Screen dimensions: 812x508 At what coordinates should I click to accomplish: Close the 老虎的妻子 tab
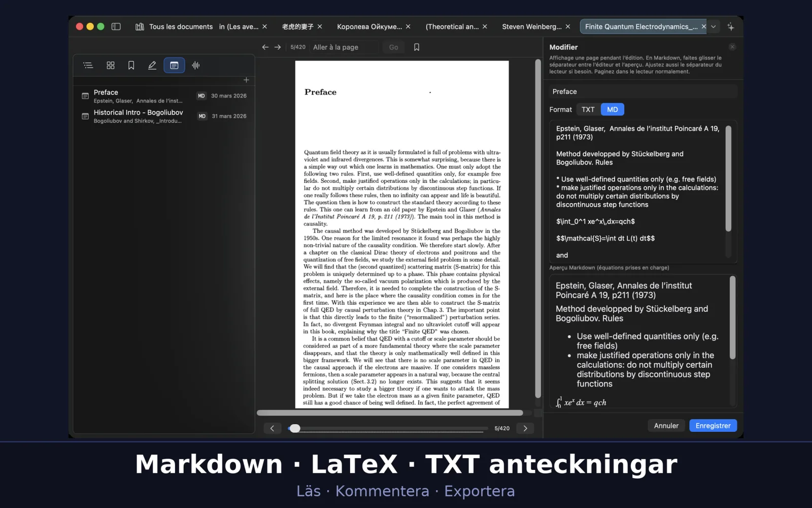[x=320, y=26]
